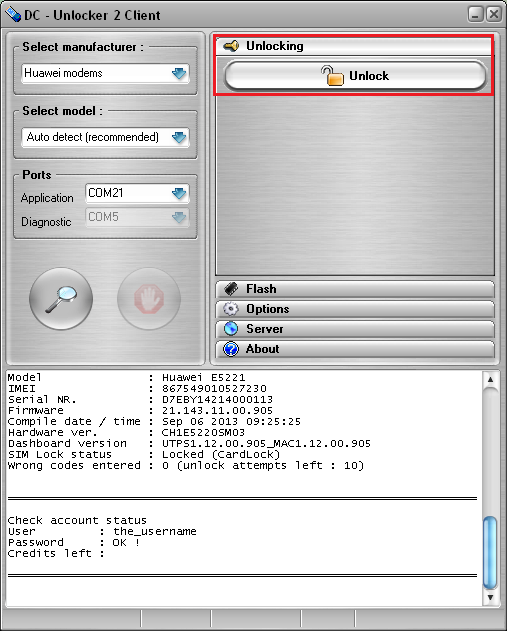Click the Unlock button
Screen dimensions: 507x631
tap(355, 76)
